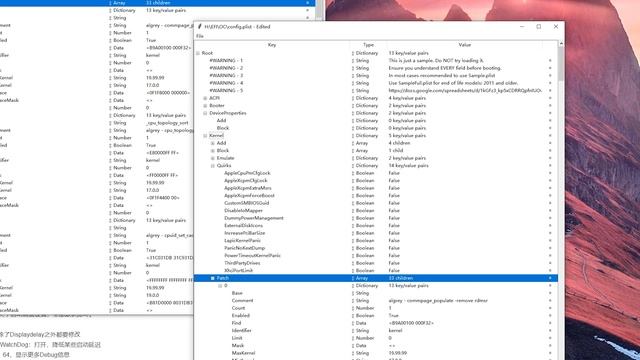The height and width of the screenshot is (360, 640).
Task: Click the Value column header
Action: (x=464, y=45)
